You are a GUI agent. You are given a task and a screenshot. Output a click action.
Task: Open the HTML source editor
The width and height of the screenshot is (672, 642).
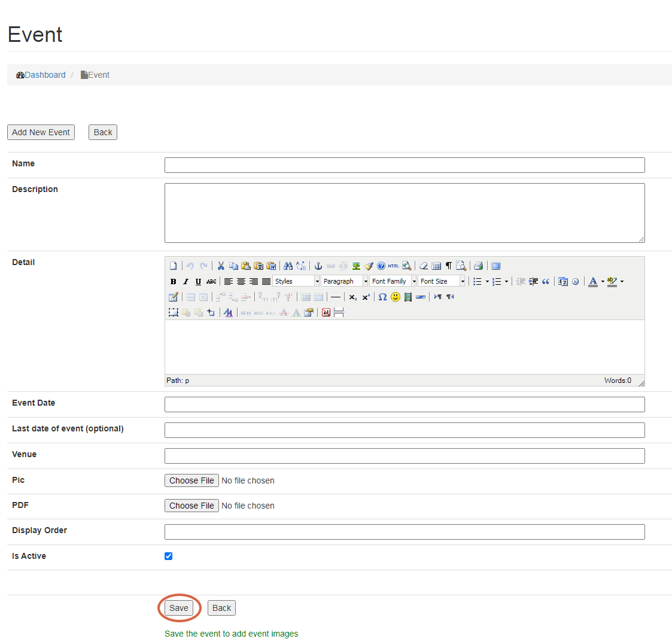click(393, 266)
